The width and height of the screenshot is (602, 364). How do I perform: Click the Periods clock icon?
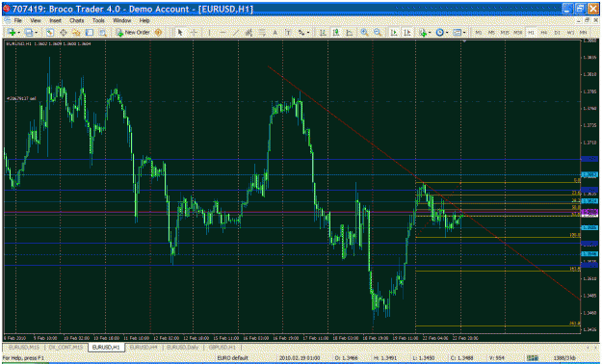point(439,33)
